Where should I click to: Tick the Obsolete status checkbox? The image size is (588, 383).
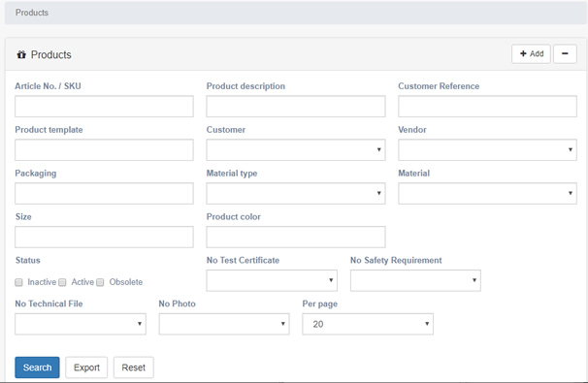click(100, 282)
